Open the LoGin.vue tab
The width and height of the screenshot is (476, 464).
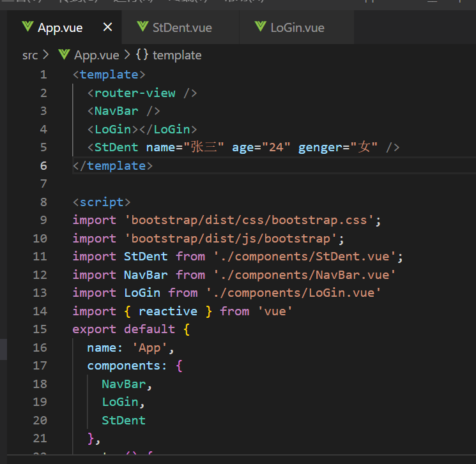(297, 27)
